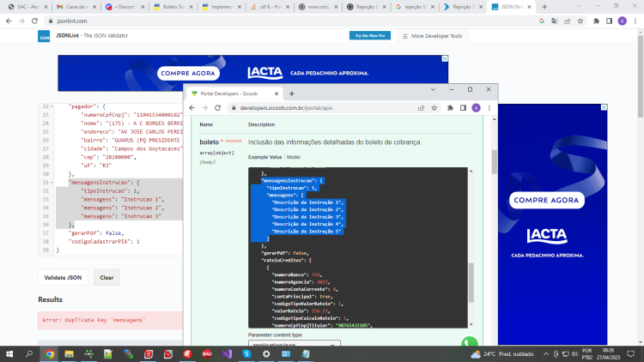The image size is (644, 362).
Task: Close the Lacta sidebar ad
Action: (x=604, y=107)
